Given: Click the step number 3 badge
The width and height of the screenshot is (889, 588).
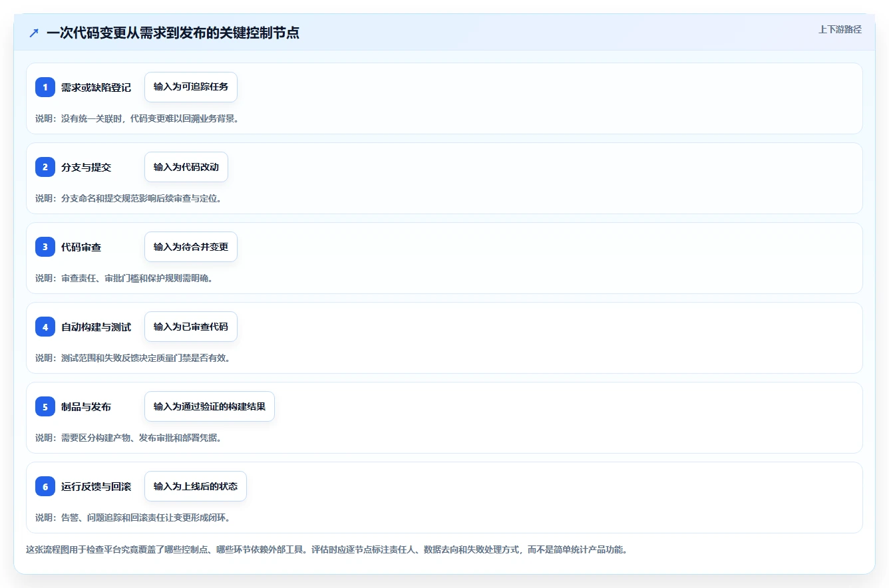Looking at the screenshot, I should point(45,247).
